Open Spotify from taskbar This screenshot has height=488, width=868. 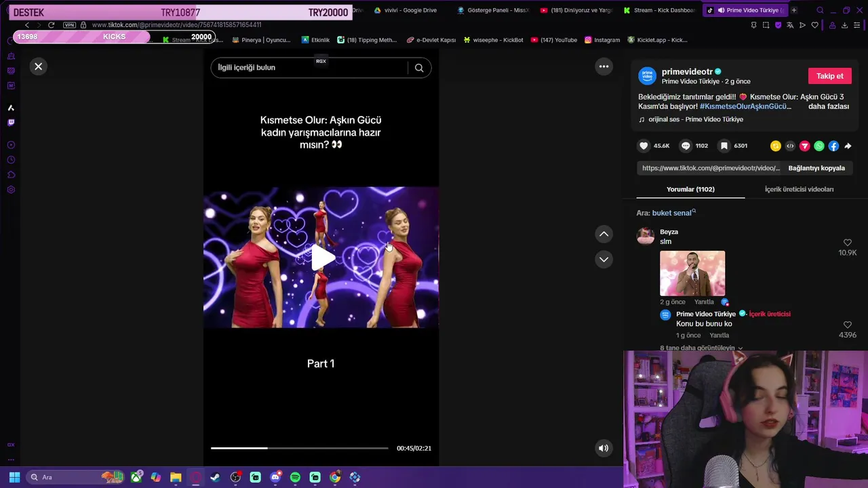click(295, 477)
